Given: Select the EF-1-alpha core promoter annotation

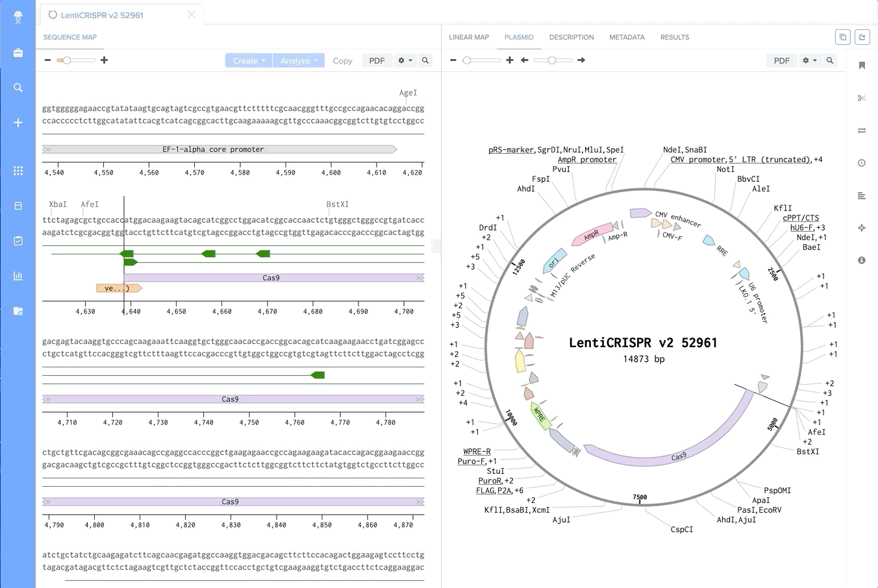Looking at the screenshot, I should [219, 149].
